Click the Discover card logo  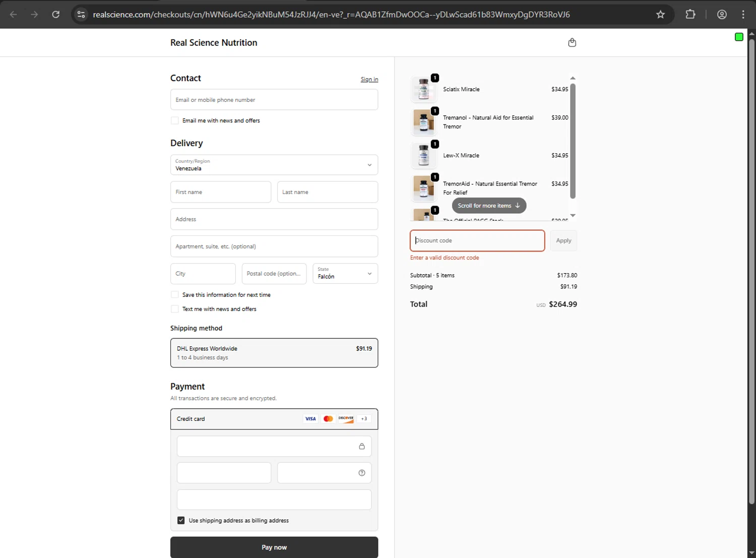346,419
